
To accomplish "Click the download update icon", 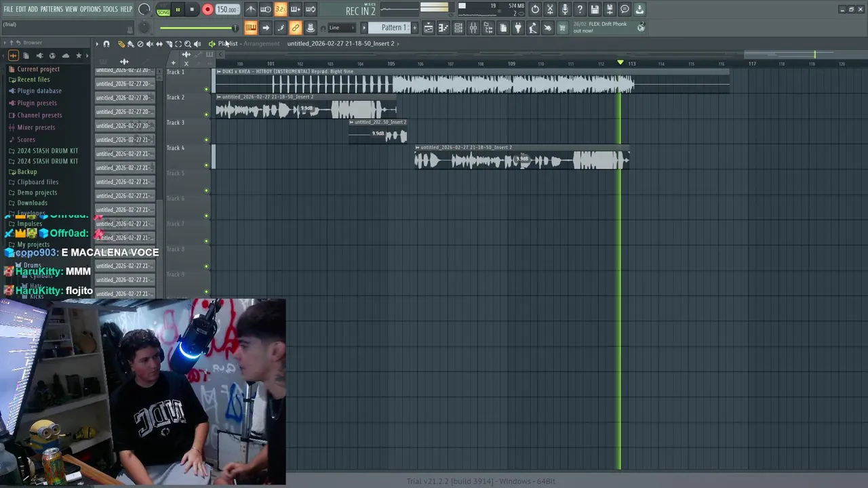I will (639, 9).
